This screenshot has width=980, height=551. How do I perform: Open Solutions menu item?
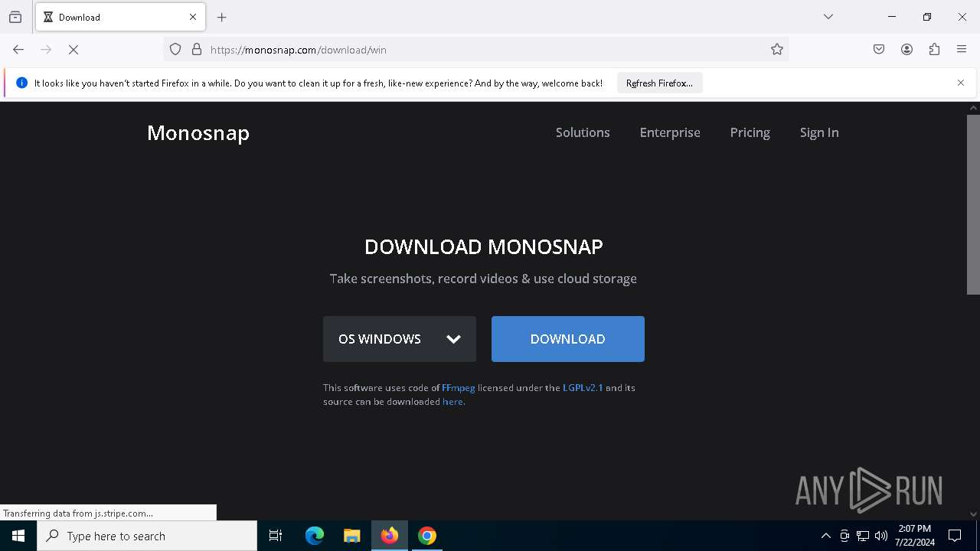pyautogui.click(x=583, y=132)
